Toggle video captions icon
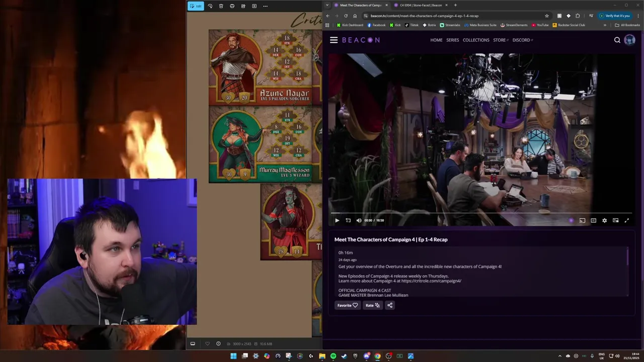 click(593, 220)
